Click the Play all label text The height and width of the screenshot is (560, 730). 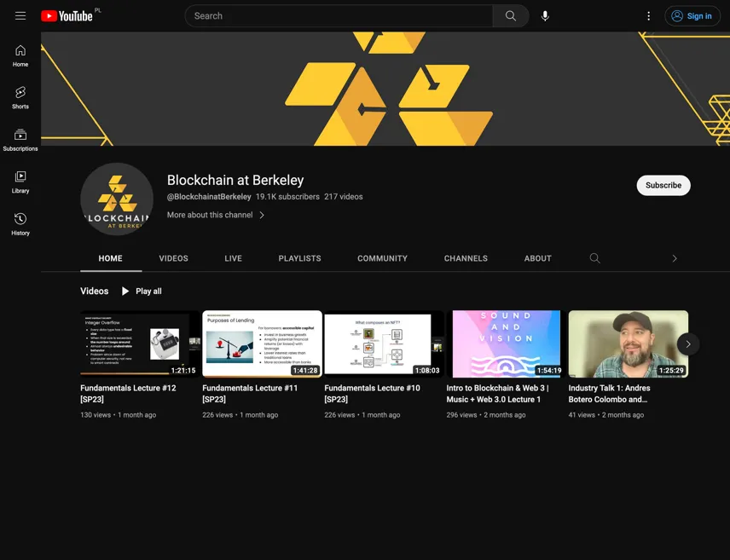pyautogui.click(x=148, y=291)
